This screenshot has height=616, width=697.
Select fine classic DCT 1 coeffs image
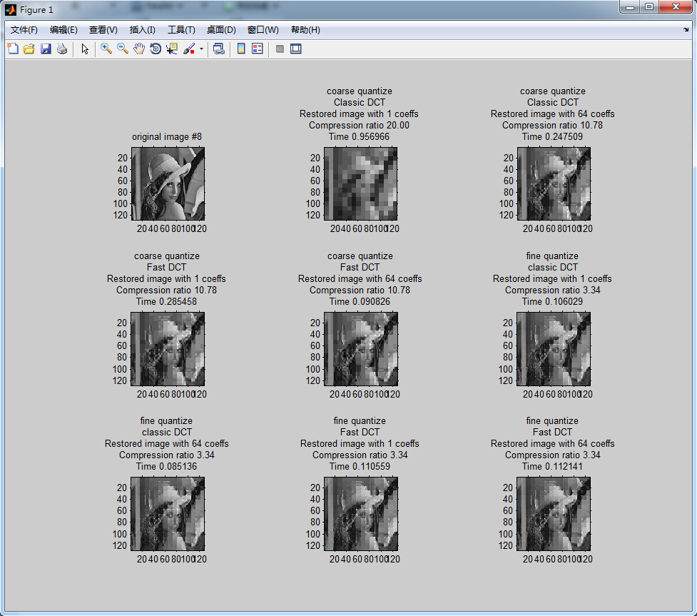click(x=554, y=349)
